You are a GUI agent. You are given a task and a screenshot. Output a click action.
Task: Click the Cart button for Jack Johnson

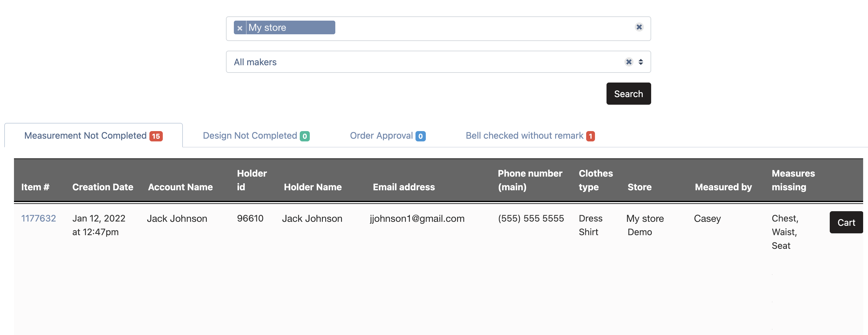click(846, 222)
